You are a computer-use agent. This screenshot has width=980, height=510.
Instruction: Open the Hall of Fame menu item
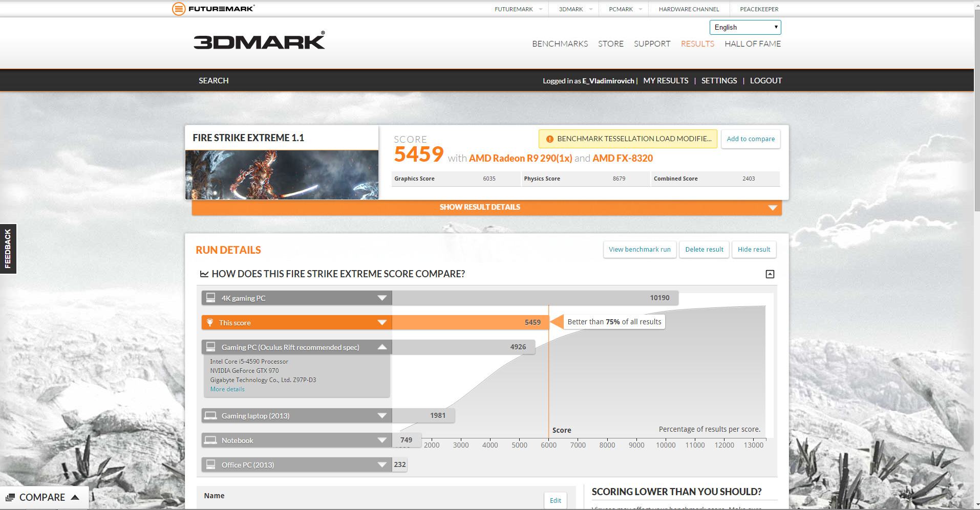(x=752, y=43)
